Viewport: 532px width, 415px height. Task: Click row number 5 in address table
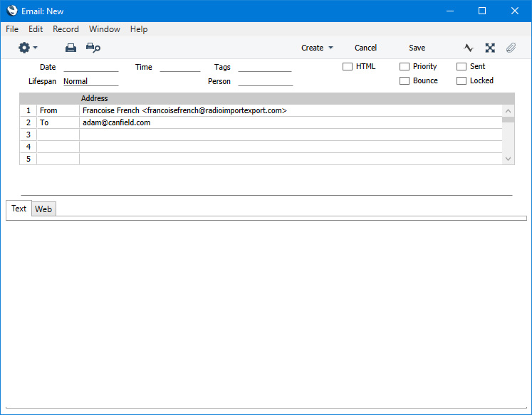click(28, 159)
